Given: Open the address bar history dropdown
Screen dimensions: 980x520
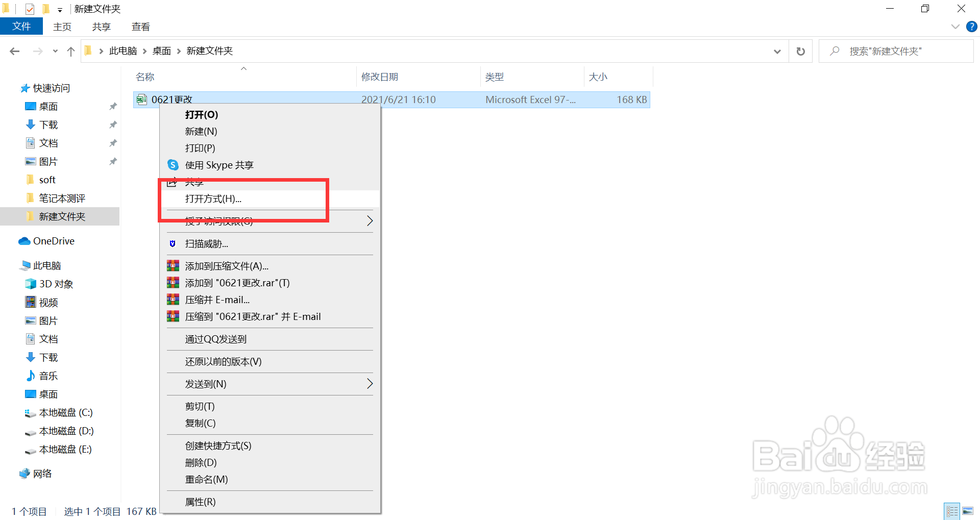Looking at the screenshot, I should [777, 51].
